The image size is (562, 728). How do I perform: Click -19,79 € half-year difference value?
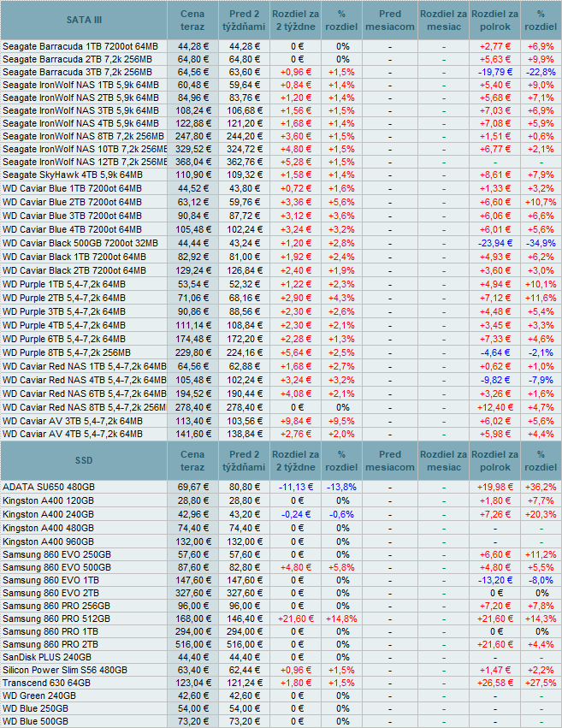495,73
